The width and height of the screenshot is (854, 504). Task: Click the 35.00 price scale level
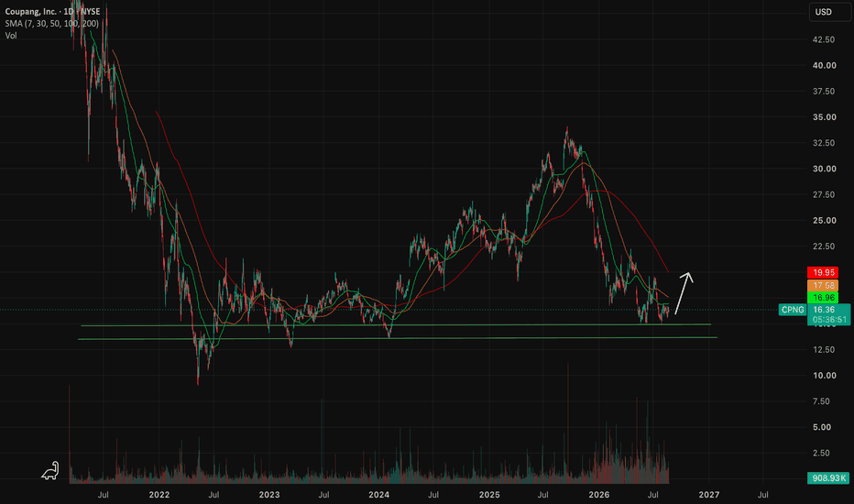tap(824, 117)
